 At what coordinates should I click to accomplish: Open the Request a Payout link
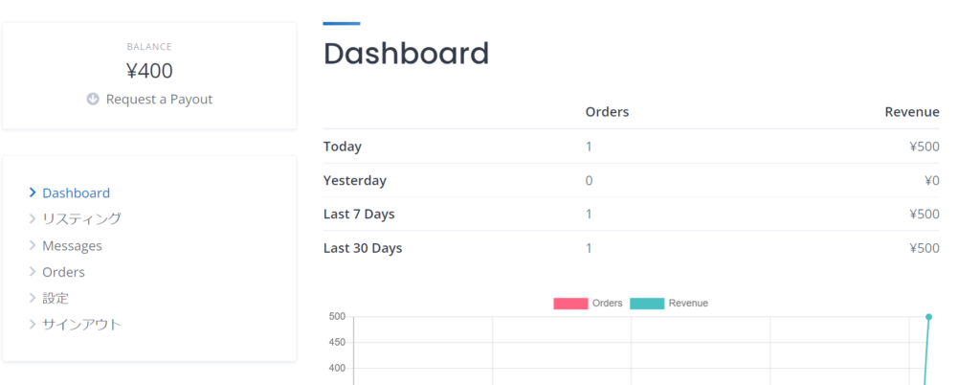pyautogui.click(x=159, y=99)
